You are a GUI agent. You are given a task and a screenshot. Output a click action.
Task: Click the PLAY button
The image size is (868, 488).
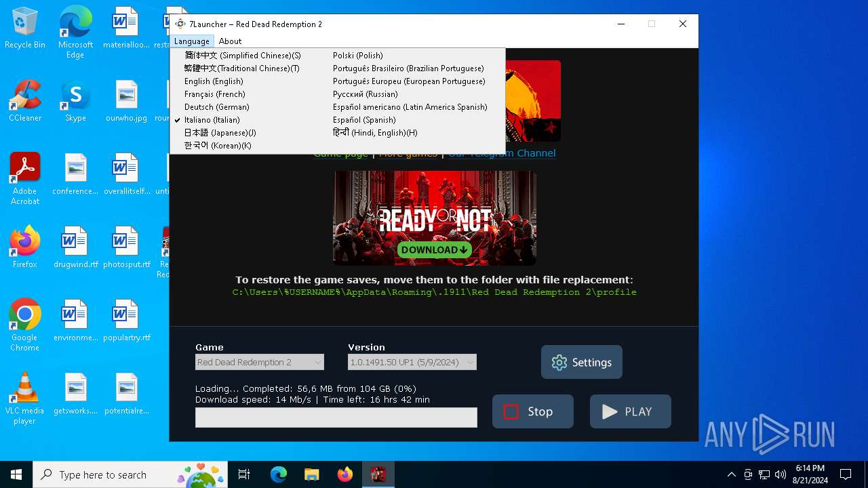click(631, 411)
